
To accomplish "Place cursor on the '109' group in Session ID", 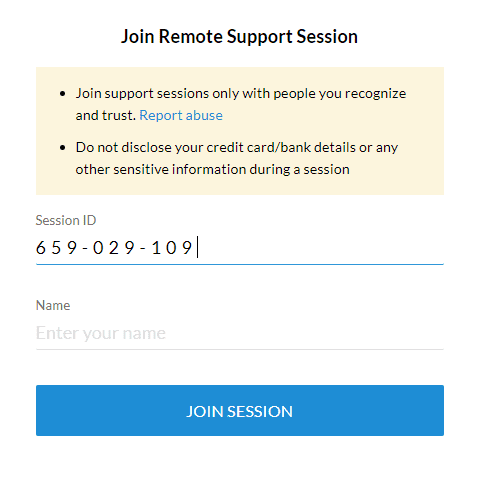I will tap(172, 248).
